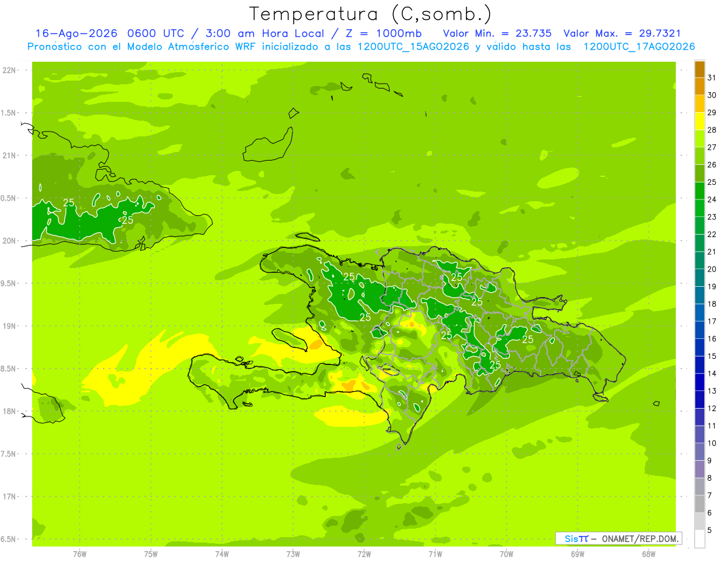The height and width of the screenshot is (562, 728).
Task: Click the title "Temperatura (C,somb.)"
Action: pos(370,14)
